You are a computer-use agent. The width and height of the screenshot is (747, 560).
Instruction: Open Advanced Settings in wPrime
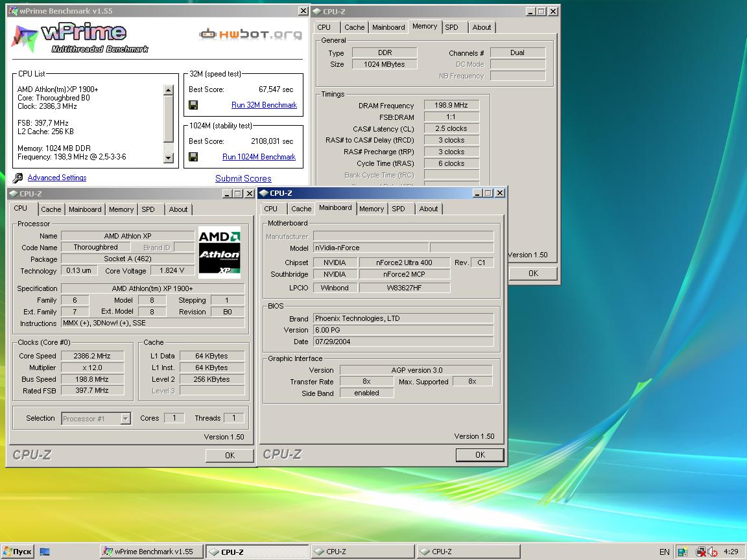[57, 178]
